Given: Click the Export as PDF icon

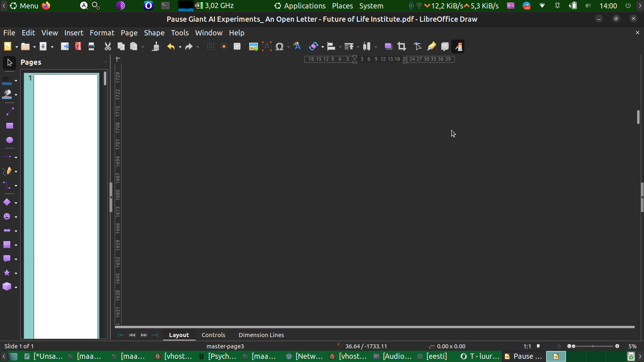Looking at the screenshot, I should 78,47.
